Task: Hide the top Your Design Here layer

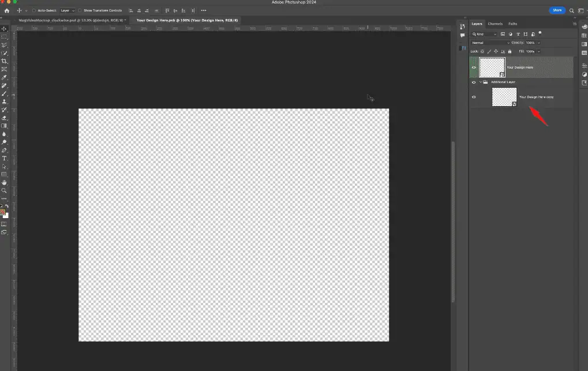Action: click(474, 68)
